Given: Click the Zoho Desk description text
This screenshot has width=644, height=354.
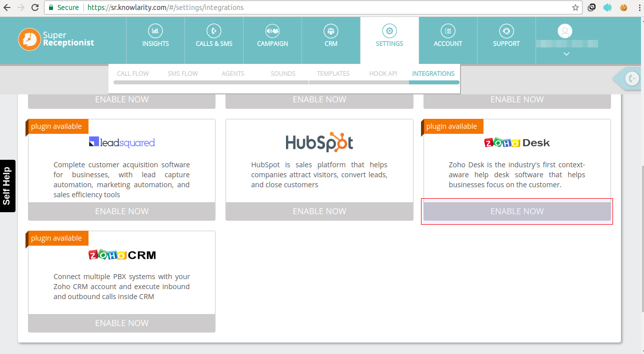Looking at the screenshot, I should [517, 175].
